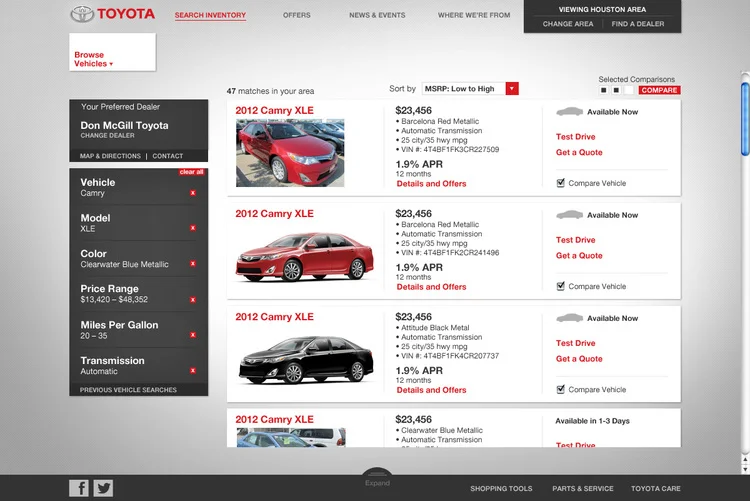Click '47 matches in your area' text
This screenshot has height=501, width=750.
click(x=270, y=91)
